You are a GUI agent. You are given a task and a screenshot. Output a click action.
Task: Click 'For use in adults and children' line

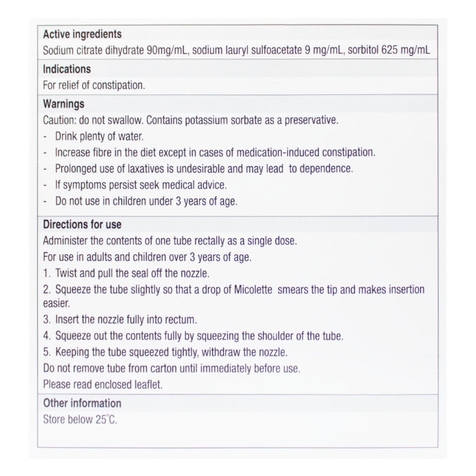[147, 258]
